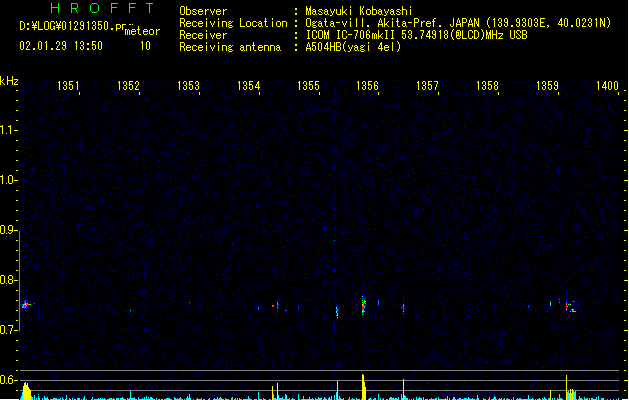Screen dimensions: 629x400
Task: Click the 1.1 kHz frequency label
Action: coord(8,130)
